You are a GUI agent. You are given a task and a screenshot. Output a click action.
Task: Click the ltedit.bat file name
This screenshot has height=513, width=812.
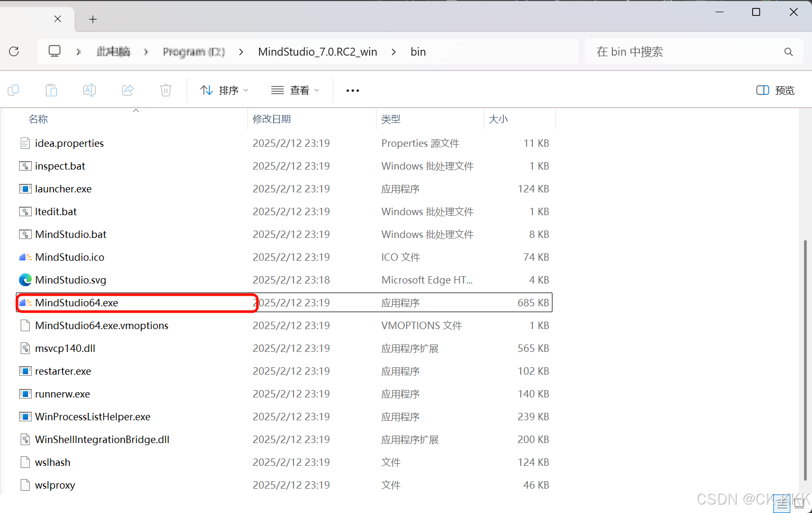coord(56,211)
